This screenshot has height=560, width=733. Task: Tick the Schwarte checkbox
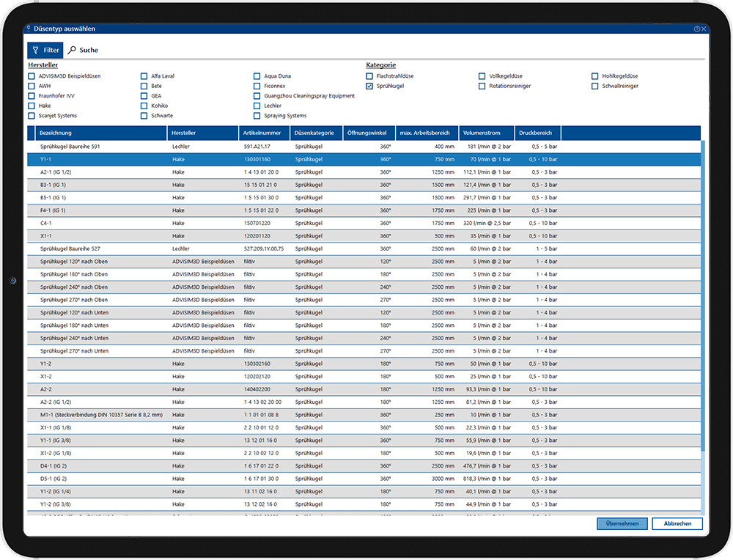coord(144,116)
